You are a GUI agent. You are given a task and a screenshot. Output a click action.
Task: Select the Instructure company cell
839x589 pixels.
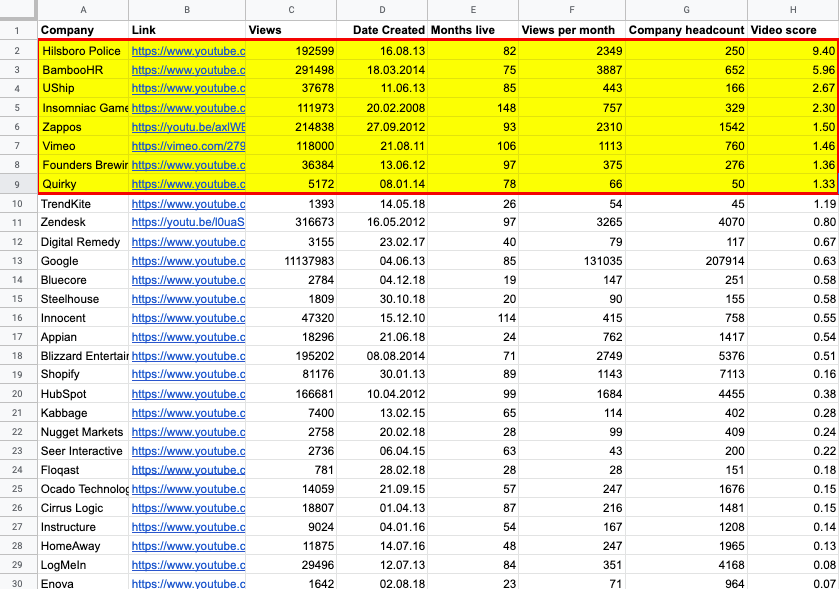point(83,527)
